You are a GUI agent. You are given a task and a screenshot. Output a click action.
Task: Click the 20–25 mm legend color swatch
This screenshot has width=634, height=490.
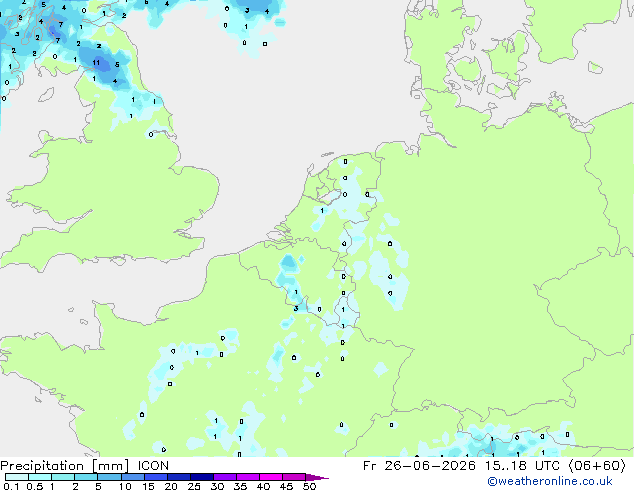(x=178, y=477)
